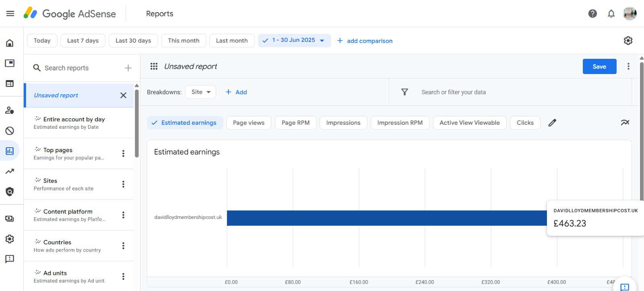The height and width of the screenshot is (291, 644).
Task: Open the hamburger main menu
Action: pyautogui.click(x=10, y=14)
